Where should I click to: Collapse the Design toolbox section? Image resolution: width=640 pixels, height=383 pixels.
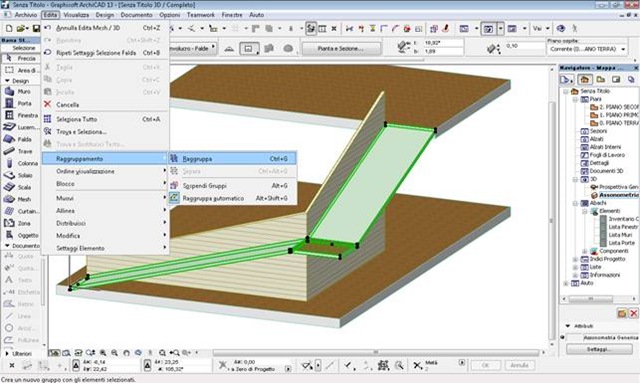pos(7,81)
